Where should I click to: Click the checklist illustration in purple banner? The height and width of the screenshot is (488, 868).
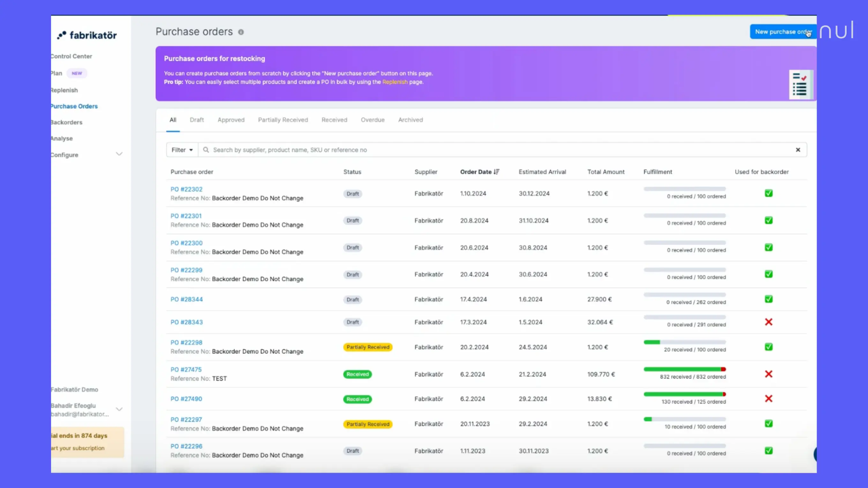pyautogui.click(x=801, y=84)
